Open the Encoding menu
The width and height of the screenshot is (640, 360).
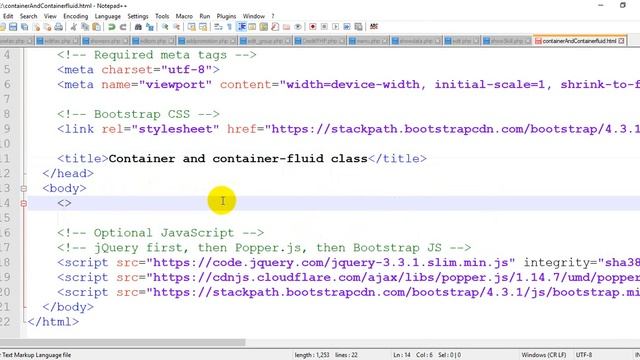[76, 16]
